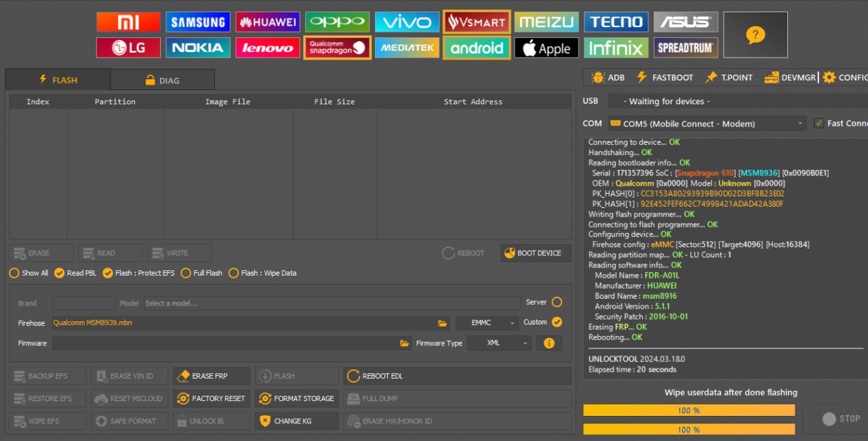Click the Index column header
Screen dimensions: 868x441
tap(38, 102)
